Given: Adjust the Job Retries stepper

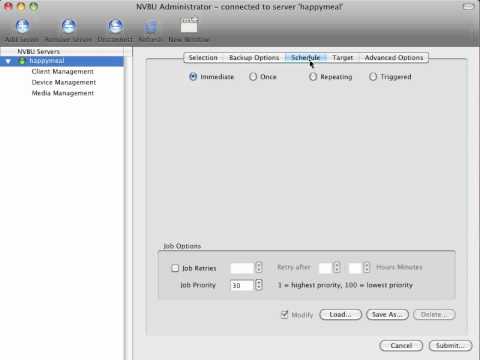Looking at the screenshot, I should click(259, 268).
